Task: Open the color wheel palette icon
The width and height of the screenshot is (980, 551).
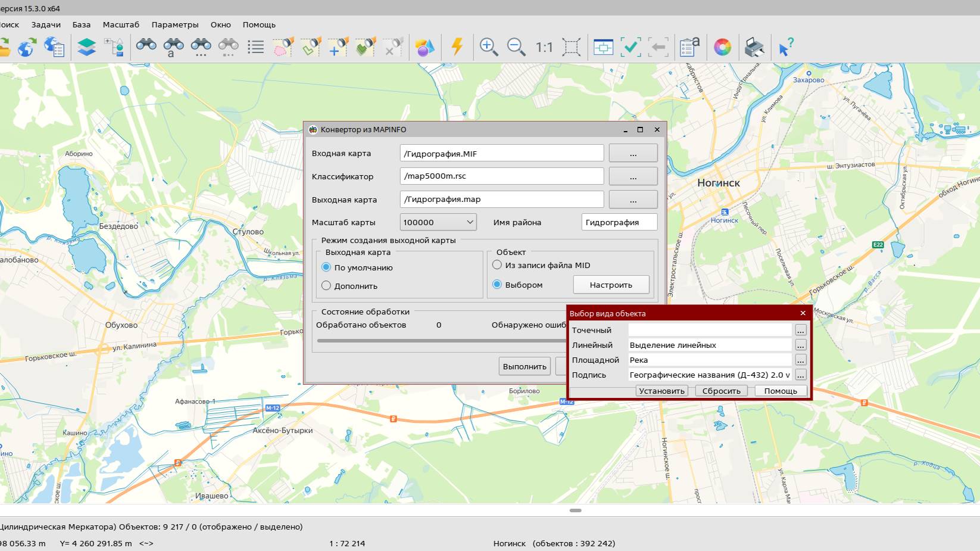Action: 722,47
